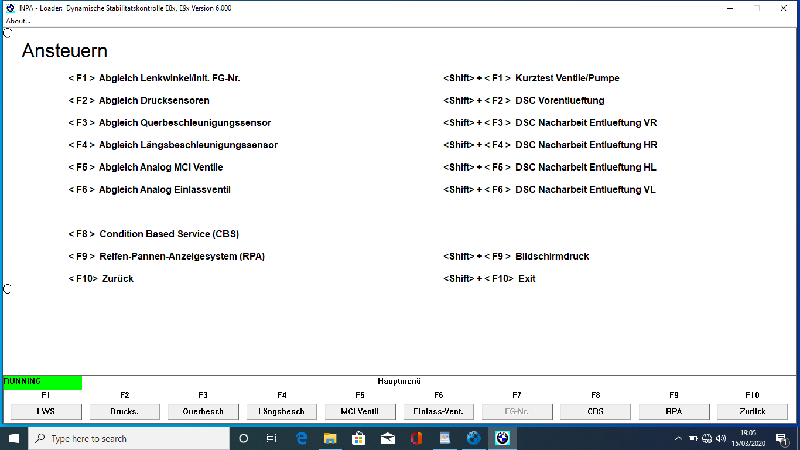Click the F1 LWS button
Image resolution: width=800 pixels, height=450 pixels.
click(46, 411)
